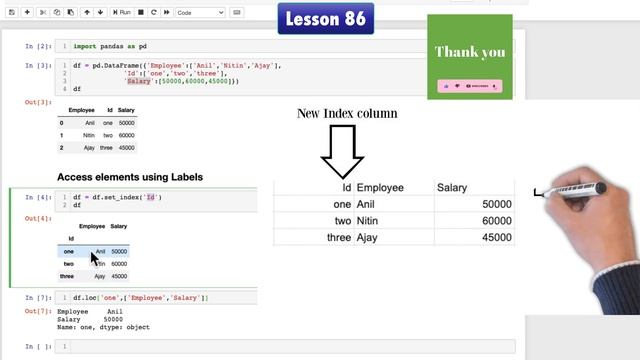Click the 'Id' column header in Out[3] table
The image size is (640, 360).
(x=109, y=110)
